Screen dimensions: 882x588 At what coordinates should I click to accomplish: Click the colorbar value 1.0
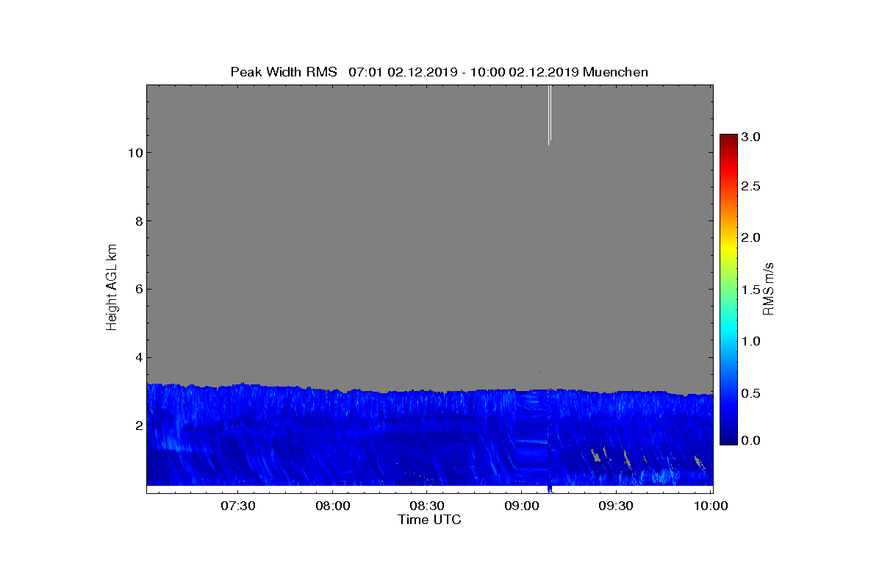pyautogui.click(x=751, y=342)
